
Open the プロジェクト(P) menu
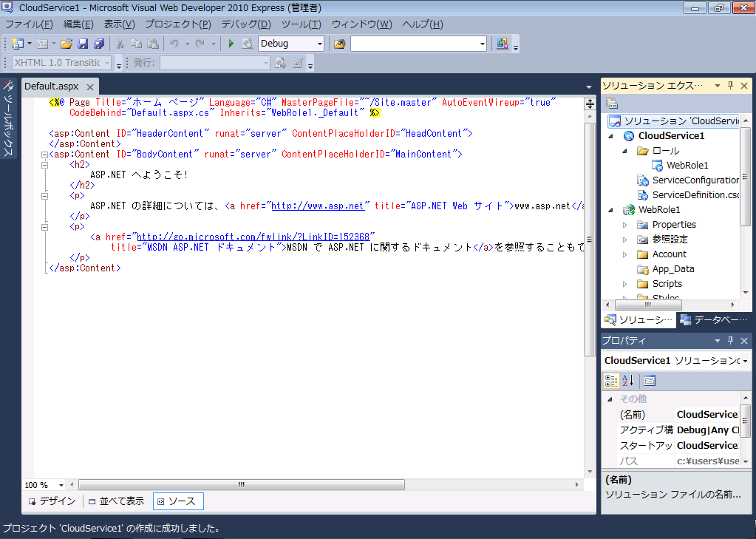click(x=178, y=24)
